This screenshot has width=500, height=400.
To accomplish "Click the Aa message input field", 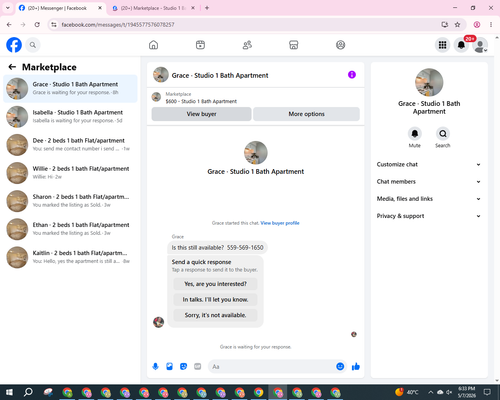I will coord(272,367).
